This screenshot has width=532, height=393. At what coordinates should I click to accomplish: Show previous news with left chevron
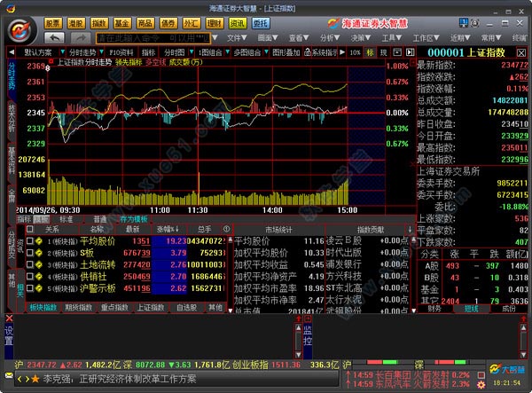(x=20, y=379)
